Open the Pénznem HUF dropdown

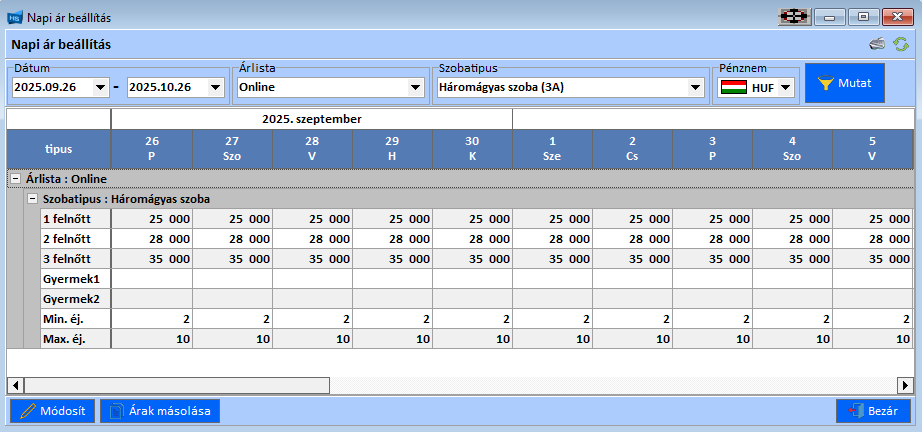pos(785,88)
